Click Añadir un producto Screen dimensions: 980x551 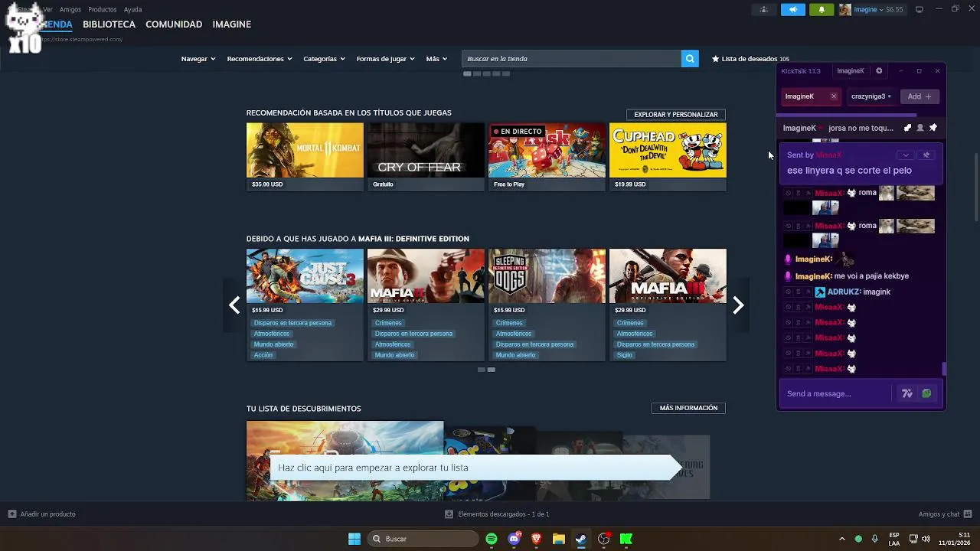42,514
